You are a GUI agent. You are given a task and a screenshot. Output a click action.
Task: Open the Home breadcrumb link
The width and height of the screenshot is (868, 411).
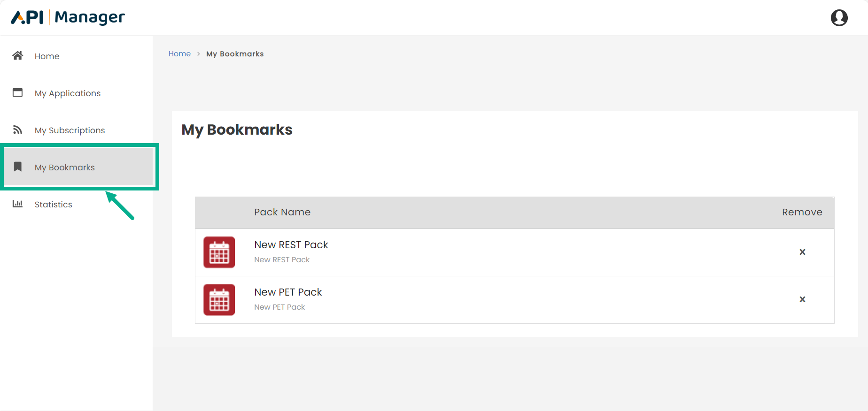179,53
